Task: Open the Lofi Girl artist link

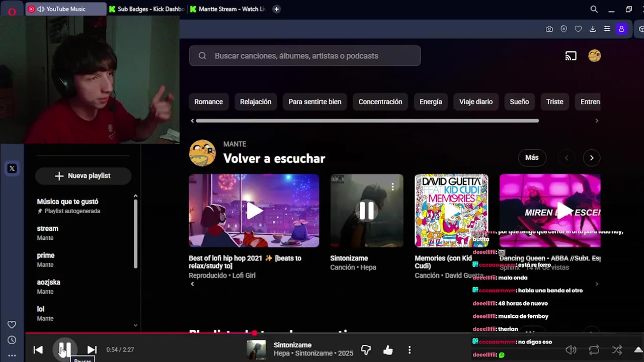Action: (x=244, y=276)
